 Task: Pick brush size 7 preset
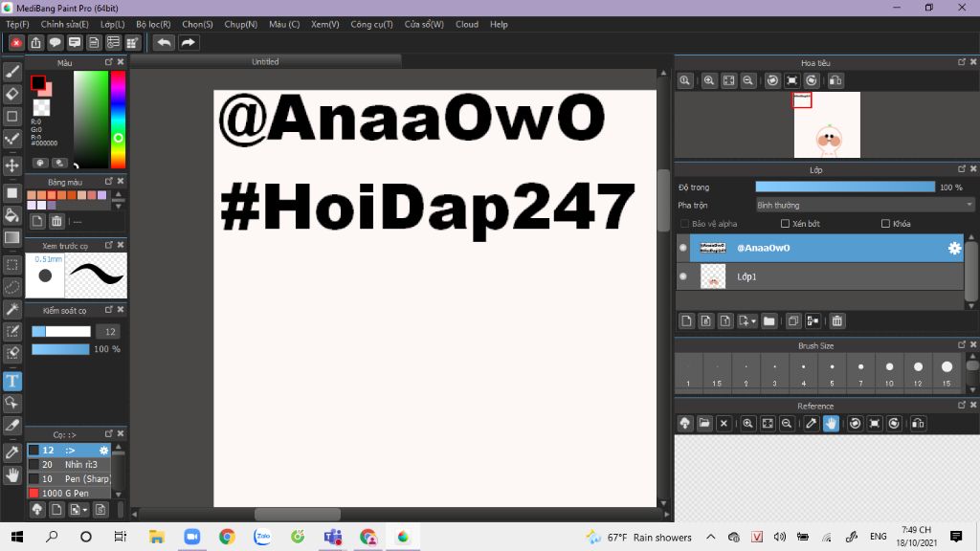860,372
